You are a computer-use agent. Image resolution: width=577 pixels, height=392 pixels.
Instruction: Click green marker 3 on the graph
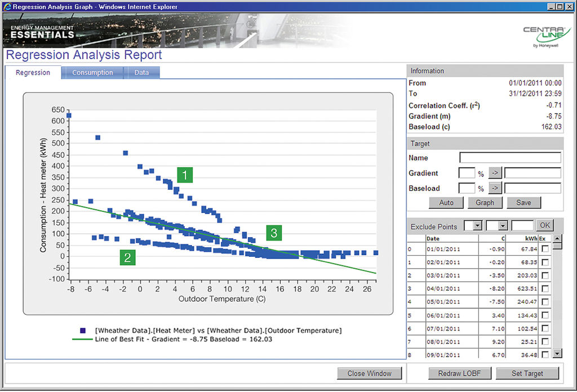(274, 233)
